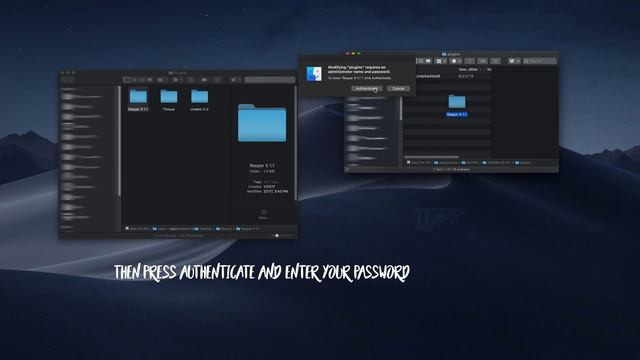Click the search field in left Plugins window

[x=270, y=80]
